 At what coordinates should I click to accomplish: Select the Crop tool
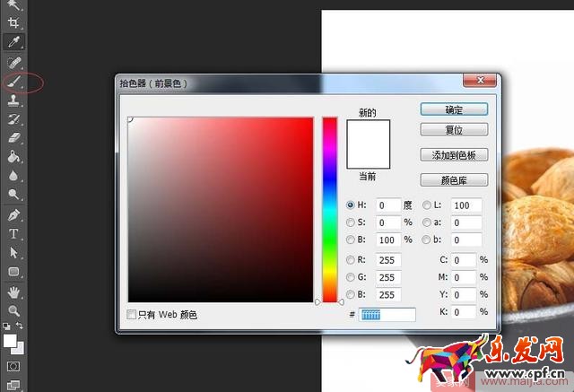[13, 22]
